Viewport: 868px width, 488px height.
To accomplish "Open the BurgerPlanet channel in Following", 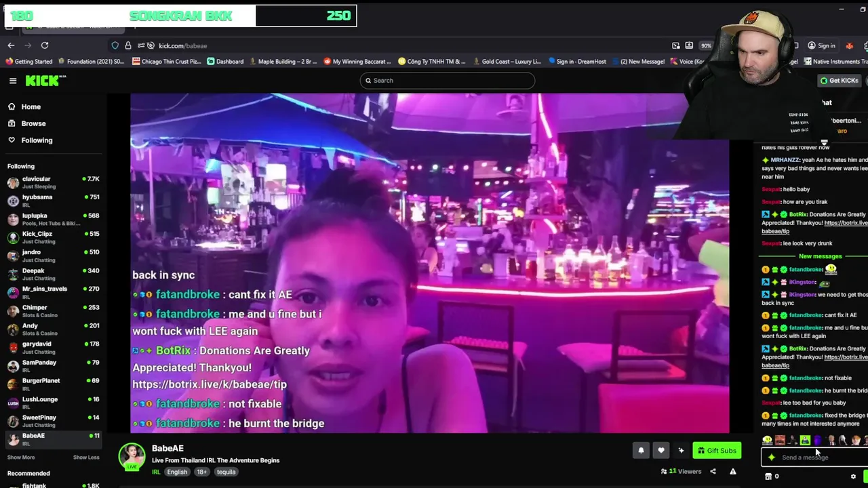I will (53, 384).
